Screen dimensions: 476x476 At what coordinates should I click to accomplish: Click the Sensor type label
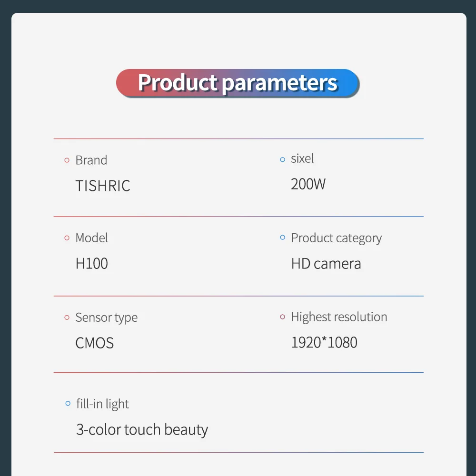pyautogui.click(x=106, y=317)
